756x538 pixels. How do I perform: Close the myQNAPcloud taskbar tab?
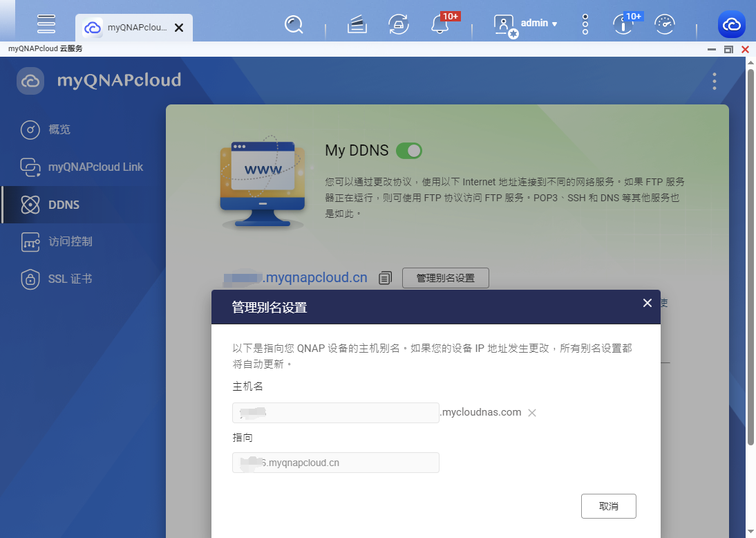click(179, 28)
